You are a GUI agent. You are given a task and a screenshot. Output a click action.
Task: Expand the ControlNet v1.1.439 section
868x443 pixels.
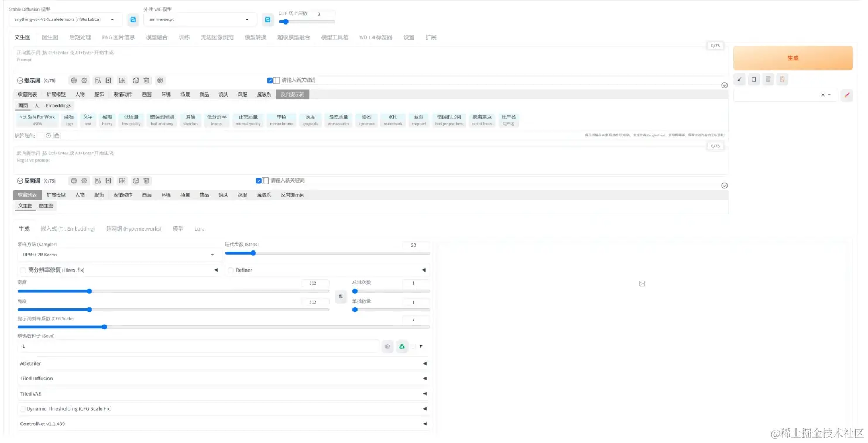(224, 424)
